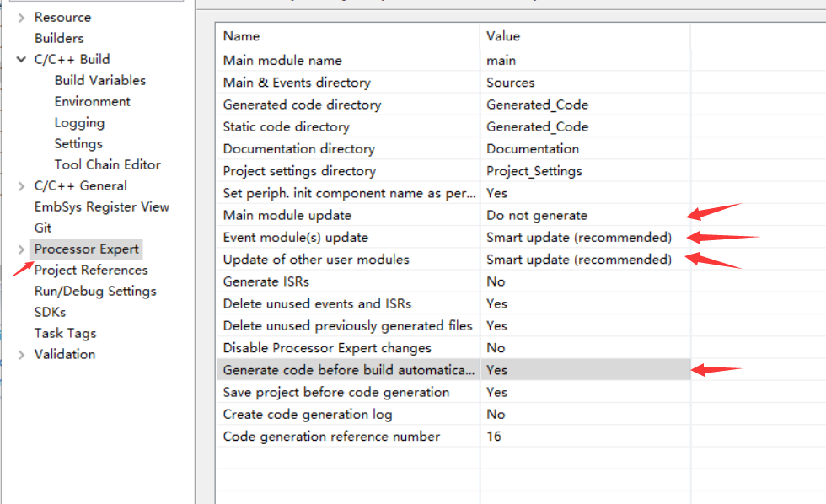This screenshot has height=504, width=826.
Task: Expand the C/C++ General node
Action: (x=21, y=186)
